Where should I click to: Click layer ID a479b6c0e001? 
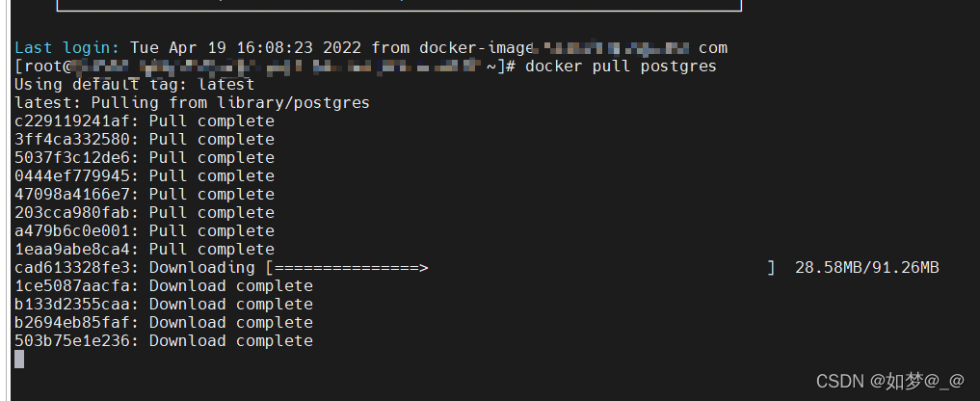pos(72,230)
